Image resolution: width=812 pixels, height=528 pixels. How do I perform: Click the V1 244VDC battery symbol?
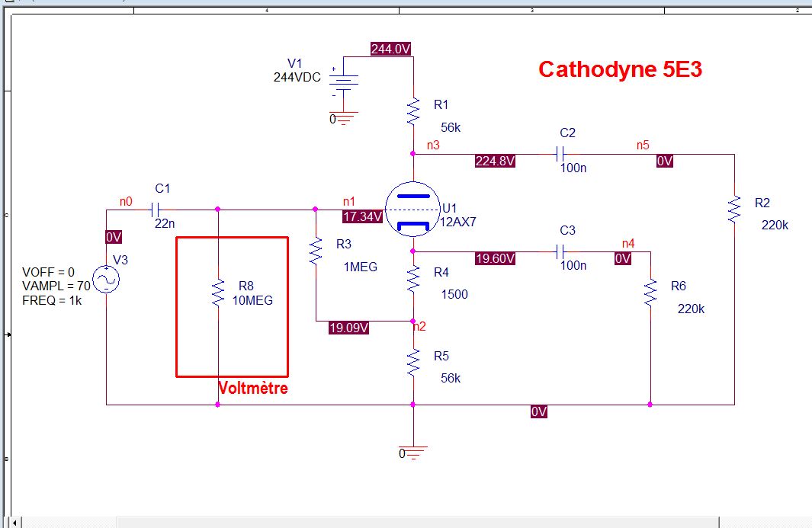coord(344,79)
